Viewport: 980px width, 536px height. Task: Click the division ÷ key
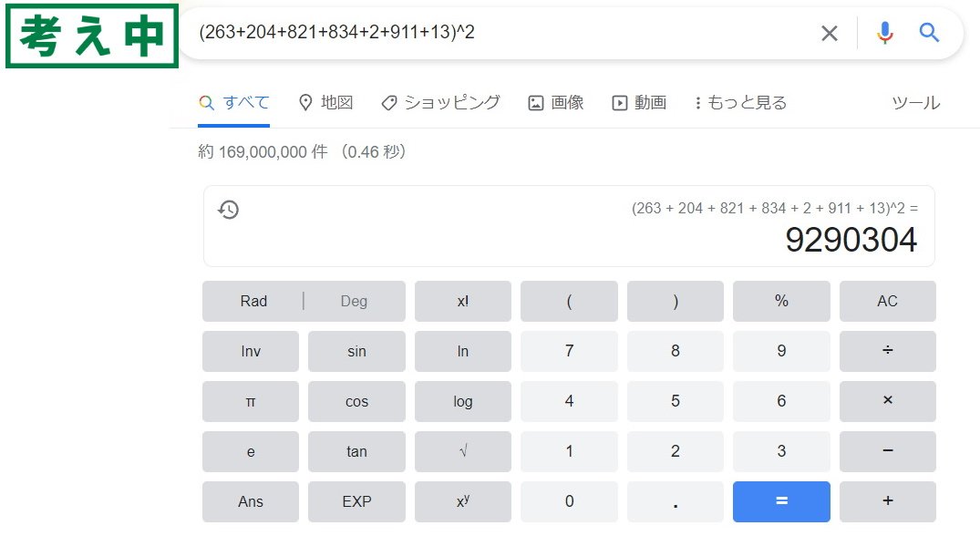pyautogui.click(x=888, y=351)
